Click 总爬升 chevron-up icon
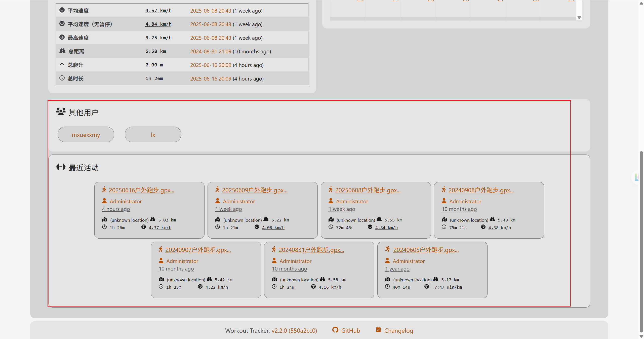This screenshot has height=339, width=644. coord(62,64)
